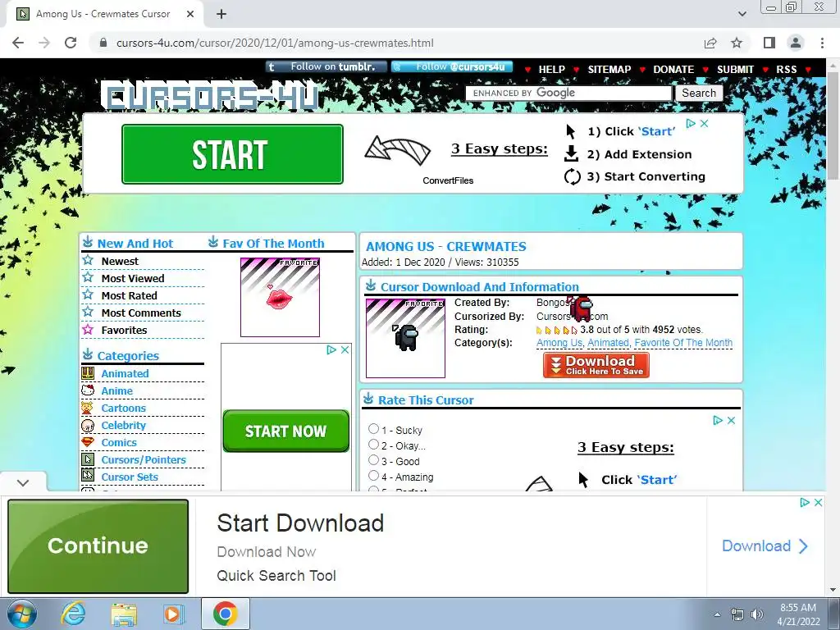Screen dimensions: 840x630
Task: Click the Download Click Here To Save button
Action: [x=596, y=365]
